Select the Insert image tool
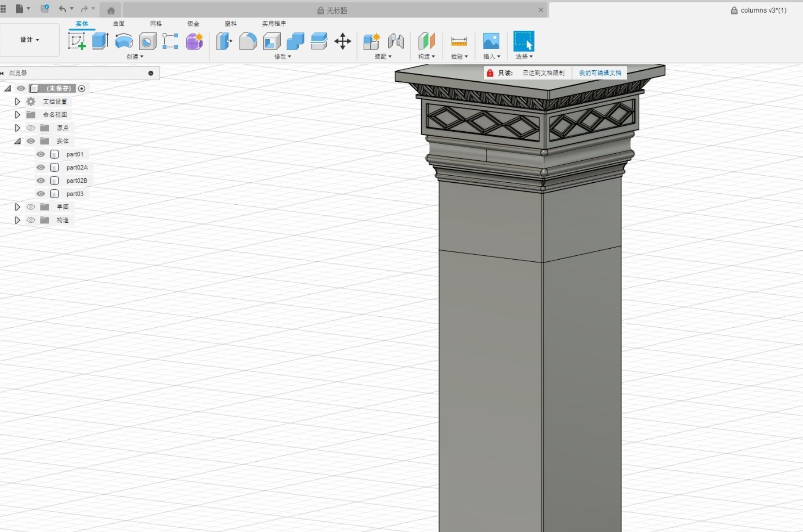Screen dimensions: 803x532 tap(491, 41)
